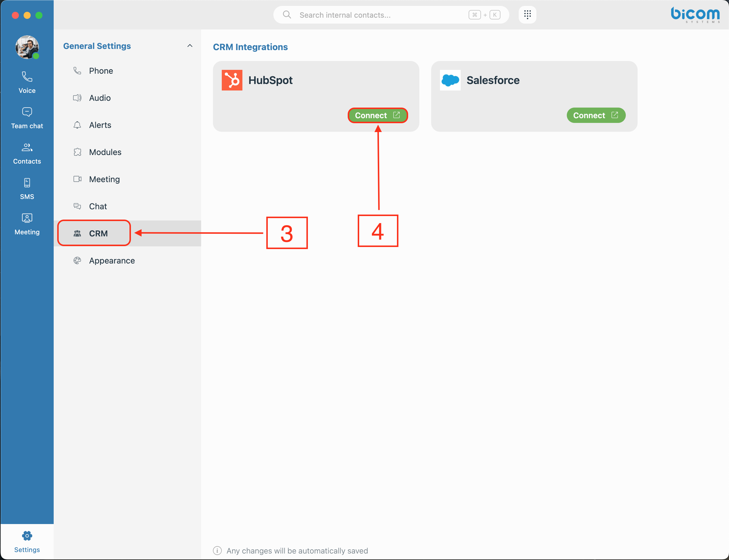This screenshot has height=560, width=729.
Task: Focus the Search internal contacts field
Action: coord(391,15)
